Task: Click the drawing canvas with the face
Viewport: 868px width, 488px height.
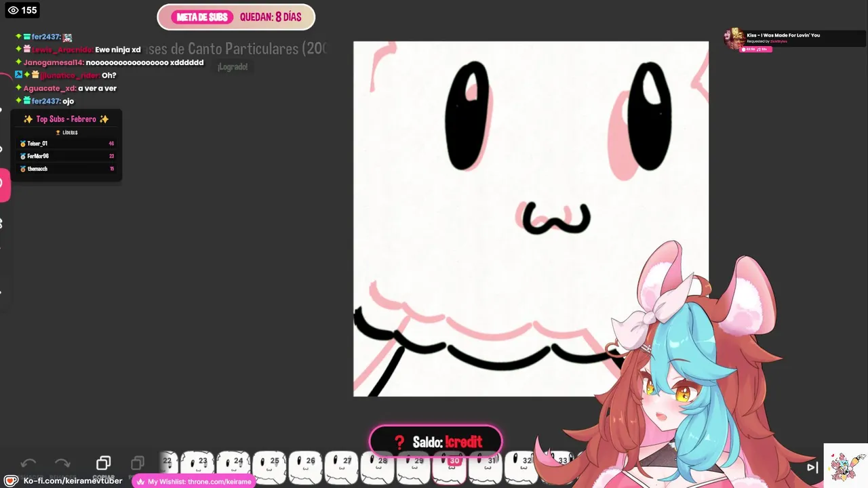Action: point(530,219)
